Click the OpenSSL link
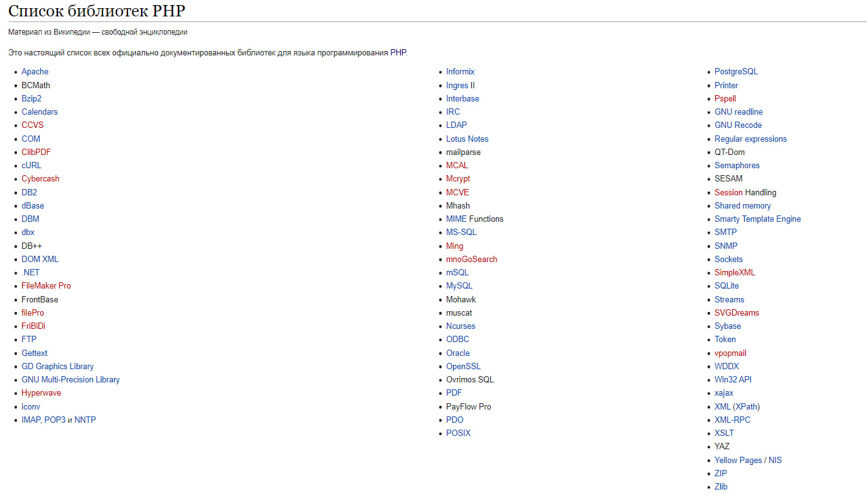867x504 pixels. 463,367
